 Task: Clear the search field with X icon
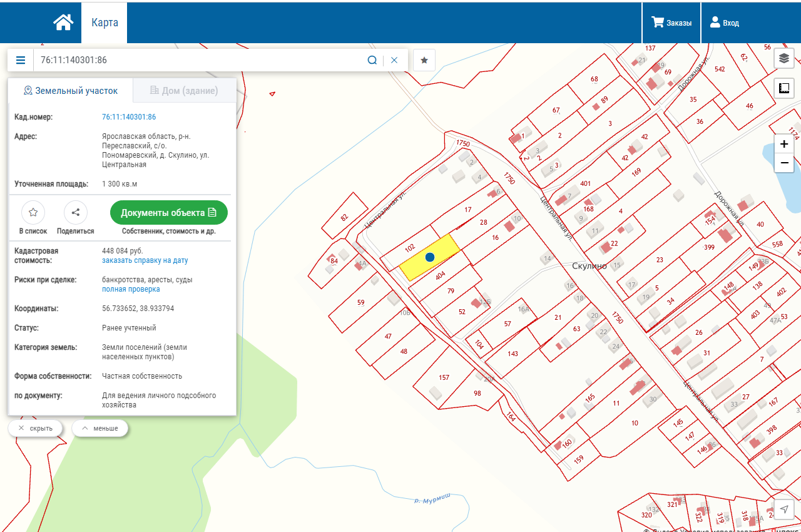tap(394, 60)
